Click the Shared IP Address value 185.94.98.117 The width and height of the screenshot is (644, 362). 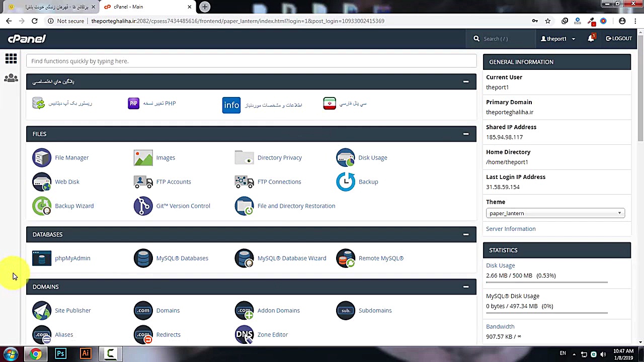[x=504, y=137]
